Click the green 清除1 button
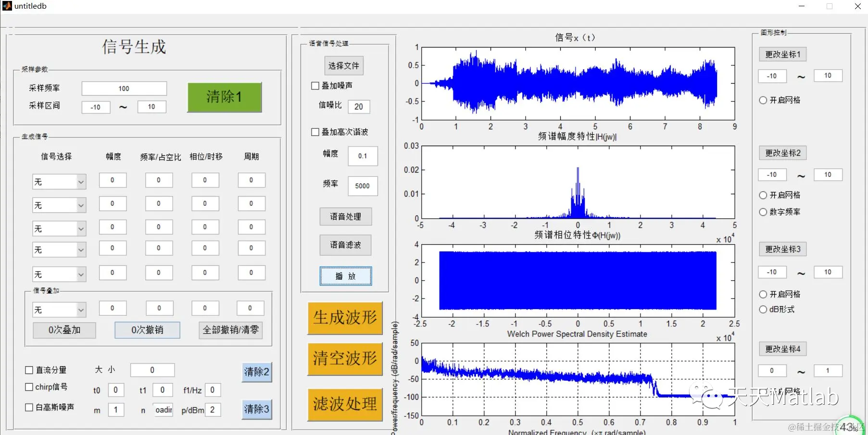The image size is (868, 435). [x=225, y=97]
